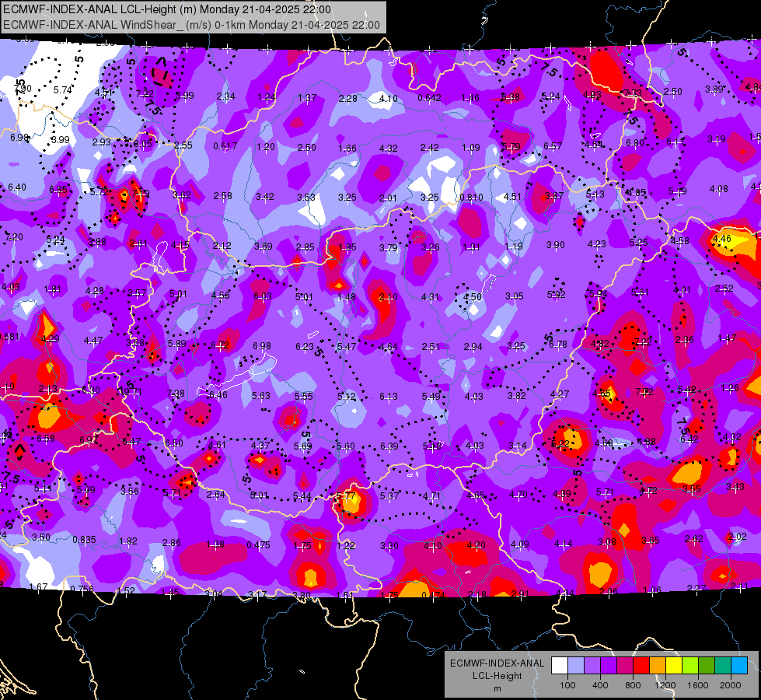Click the wind shear value 6.39
This screenshot has width=761, height=700.
389,446
